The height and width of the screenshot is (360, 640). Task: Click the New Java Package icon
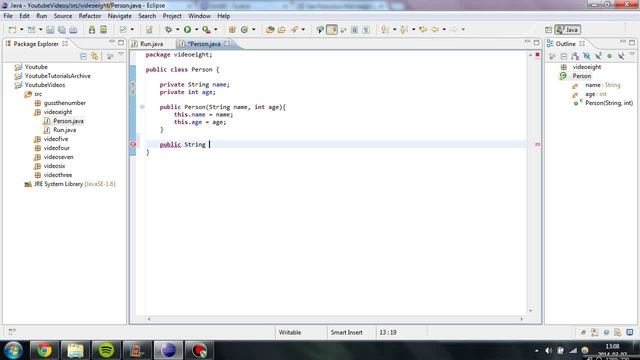click(232, 29)
